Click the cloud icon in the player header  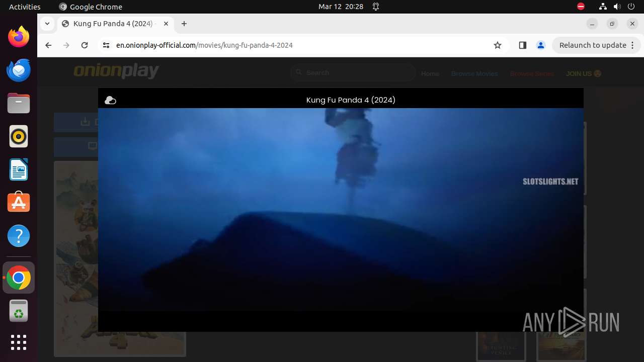tap(110, 101)
